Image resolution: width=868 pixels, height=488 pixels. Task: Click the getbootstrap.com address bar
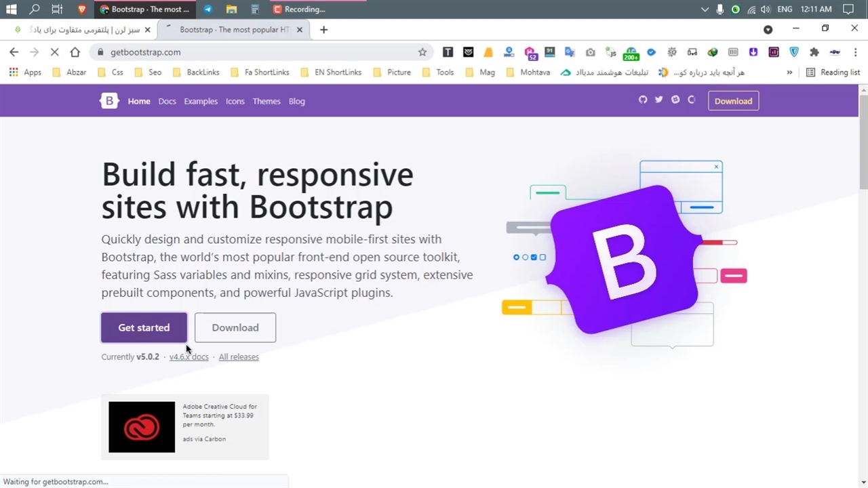coord(258,52)
